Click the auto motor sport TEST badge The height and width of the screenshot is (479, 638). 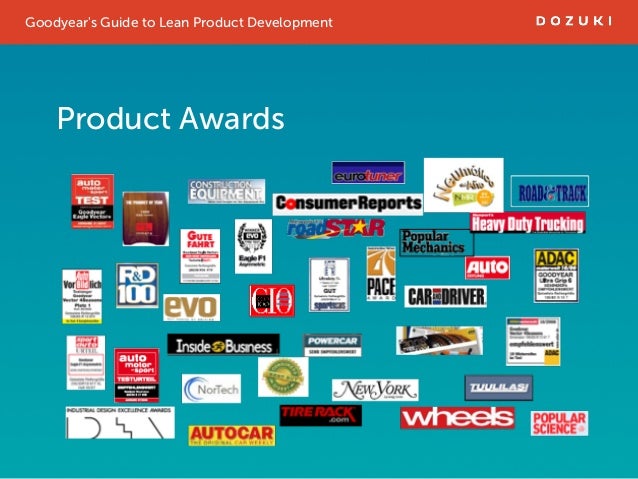pyautogui.click(x=92, y=201)
